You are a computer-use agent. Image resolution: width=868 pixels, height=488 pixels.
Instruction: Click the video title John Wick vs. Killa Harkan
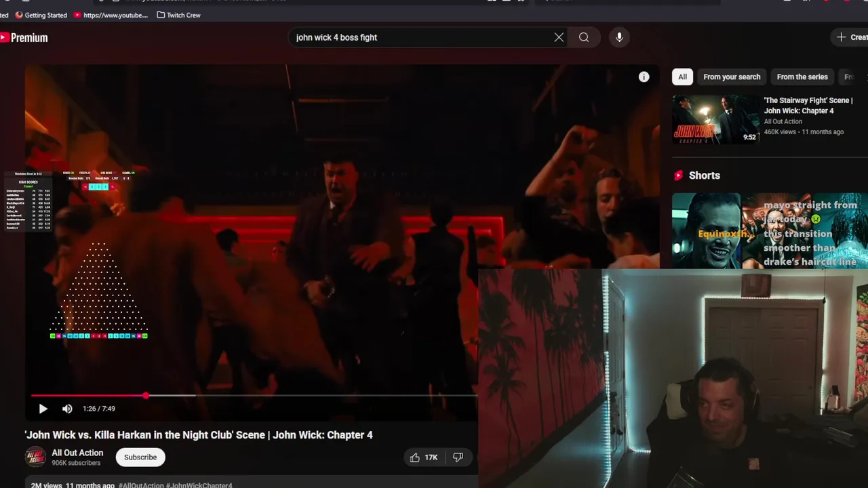click(199, 435)
